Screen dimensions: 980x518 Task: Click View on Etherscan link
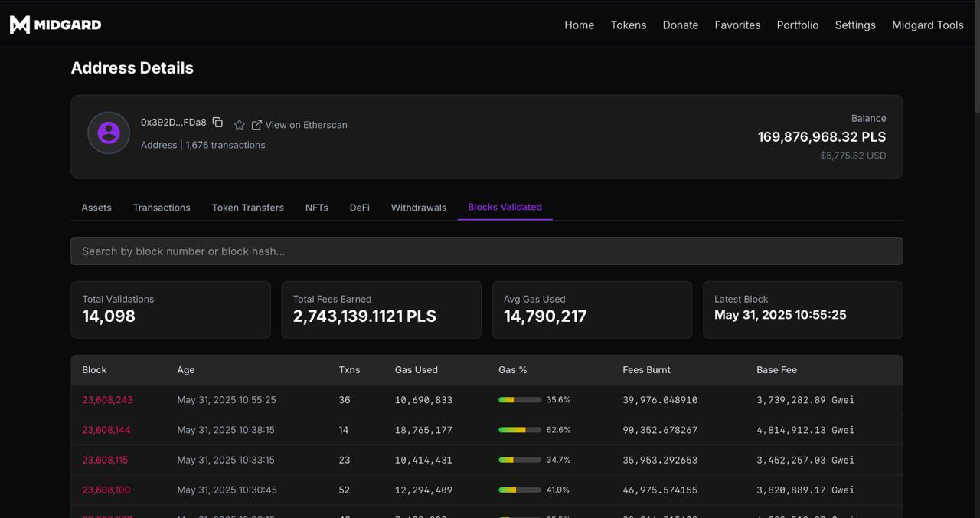pos(306,125)
